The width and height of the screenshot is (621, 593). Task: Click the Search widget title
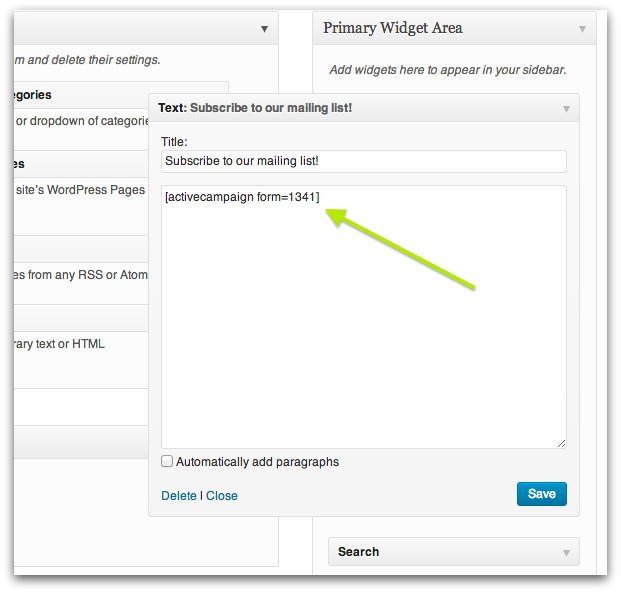pyautogui.click(x=358, y=552)
